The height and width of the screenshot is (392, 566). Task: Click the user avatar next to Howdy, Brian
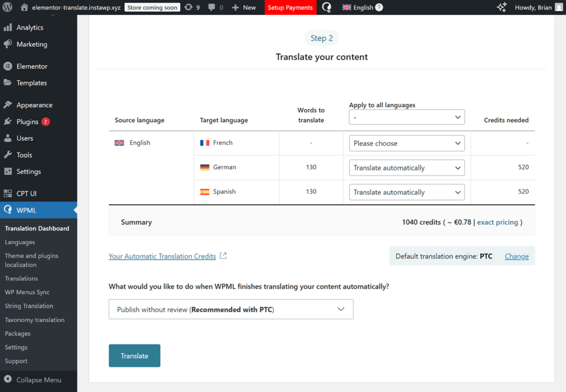[x=559, y=7]
